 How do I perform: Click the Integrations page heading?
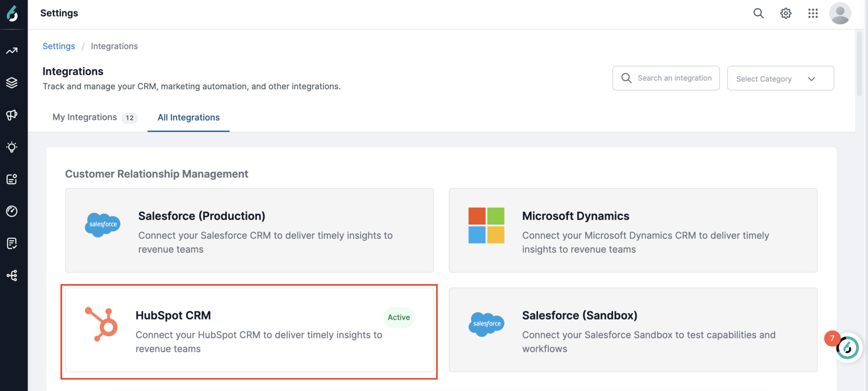tap(73, 72)
